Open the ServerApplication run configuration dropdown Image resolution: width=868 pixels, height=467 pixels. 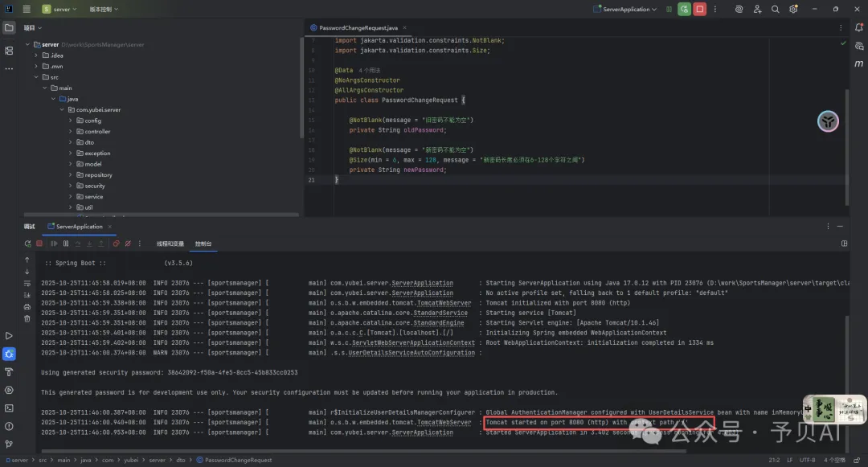(625, 9)
